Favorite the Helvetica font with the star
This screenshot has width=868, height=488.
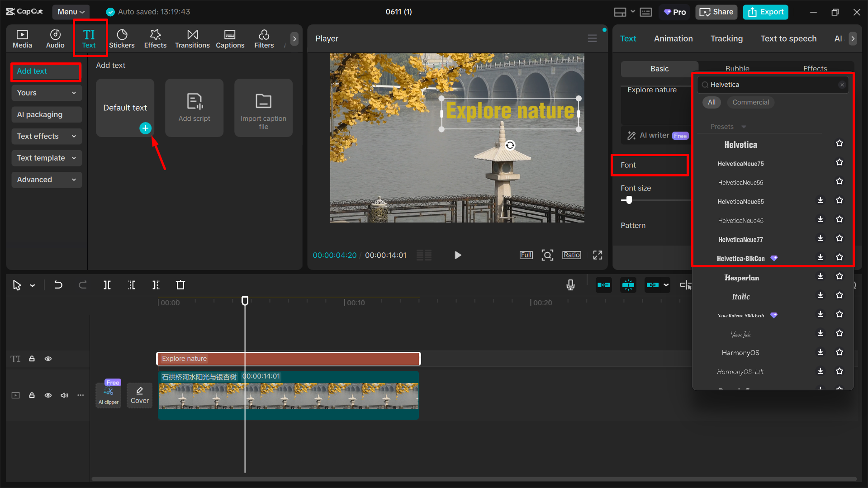(839, 143)
